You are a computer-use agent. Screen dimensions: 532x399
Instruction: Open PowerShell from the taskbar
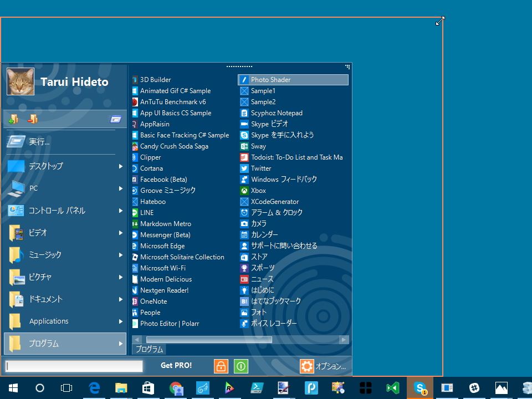257,388
